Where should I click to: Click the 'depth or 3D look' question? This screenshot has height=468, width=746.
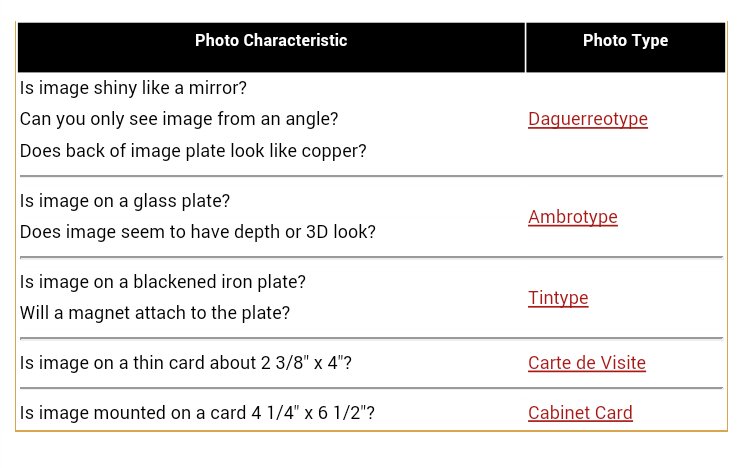(197, 232)
